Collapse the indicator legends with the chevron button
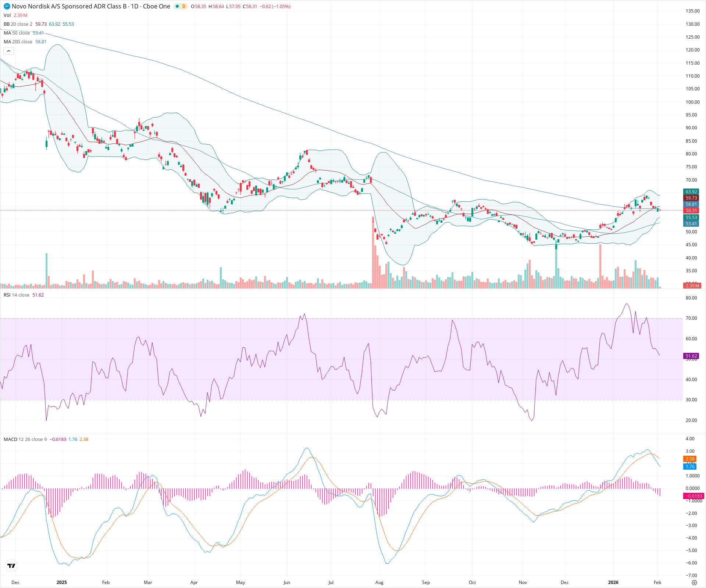Image resolution: width=706 pixels, height=588 pixels. (x=8, y=51)
